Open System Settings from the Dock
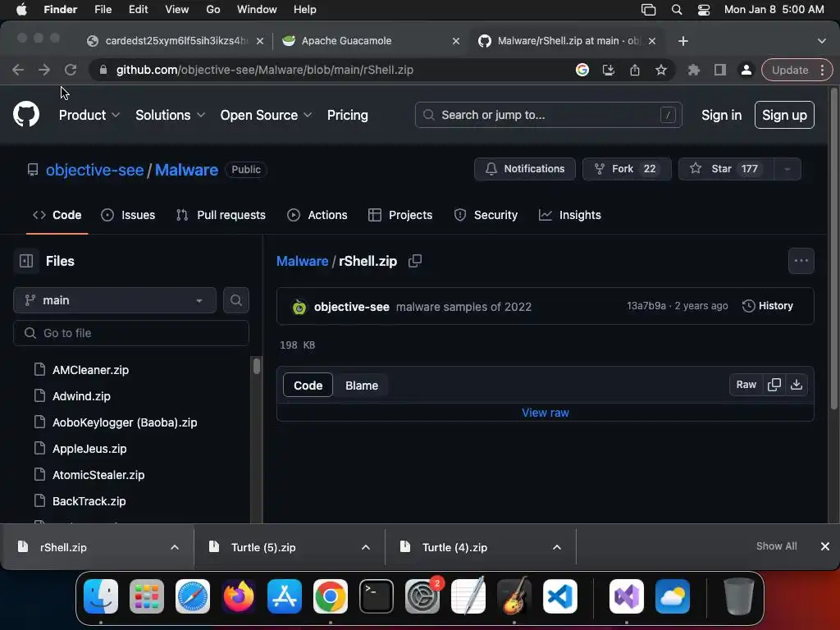This screenshot has height=630, width=840. 422,596
